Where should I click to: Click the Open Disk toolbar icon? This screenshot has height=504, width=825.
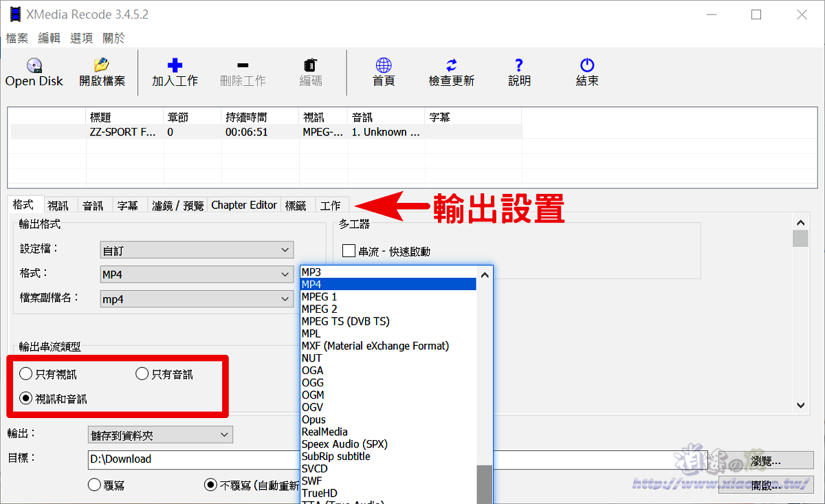tap(34, 65)
